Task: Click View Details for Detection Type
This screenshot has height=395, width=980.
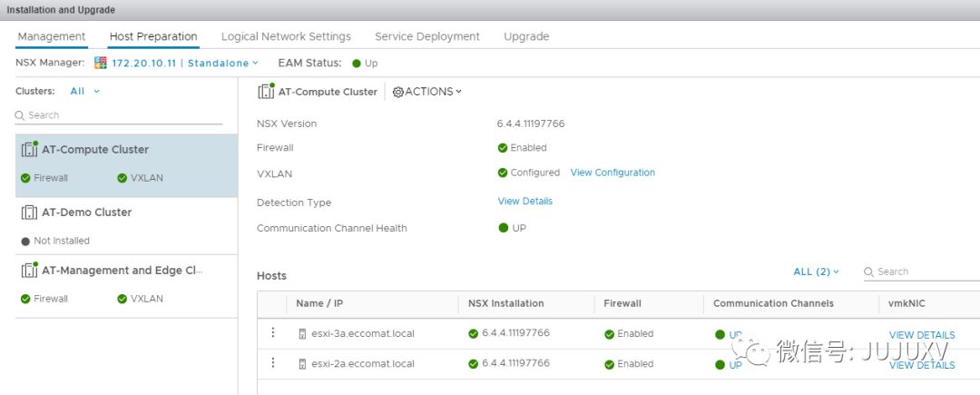Action: [x=524, y=201]
